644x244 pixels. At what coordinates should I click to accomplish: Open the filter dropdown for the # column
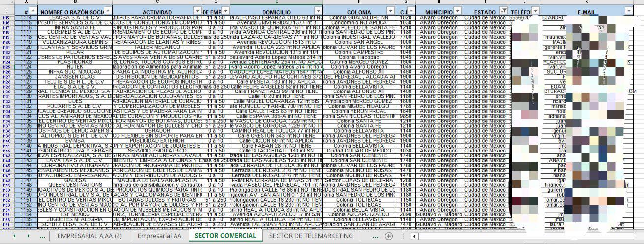[33, 11]
